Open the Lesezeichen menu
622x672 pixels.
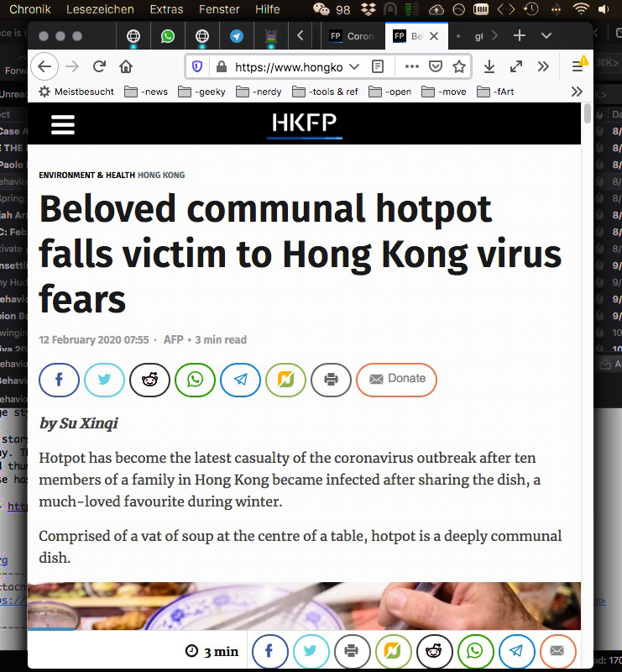100,9
